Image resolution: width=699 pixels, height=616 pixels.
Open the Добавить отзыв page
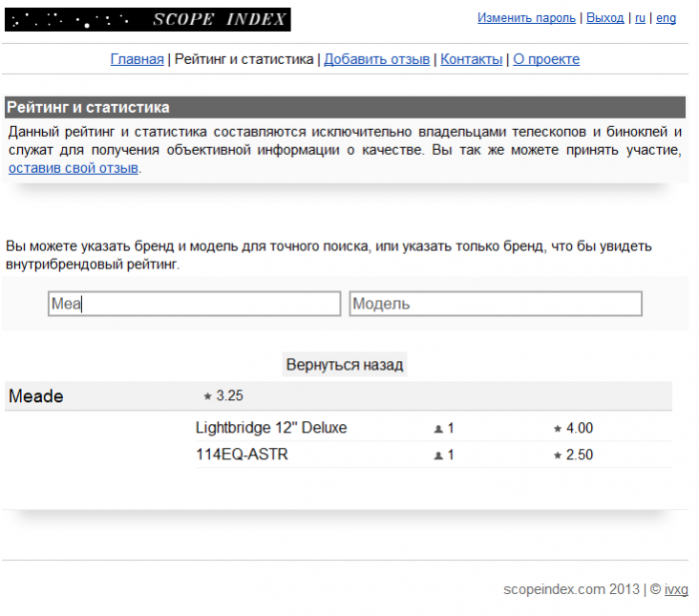[376, 59]
